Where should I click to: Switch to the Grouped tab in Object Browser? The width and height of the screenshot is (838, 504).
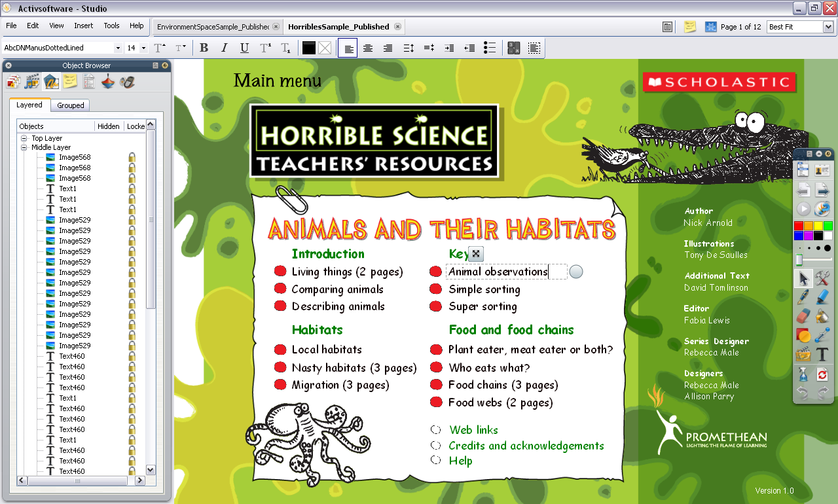tap(70, 105)
